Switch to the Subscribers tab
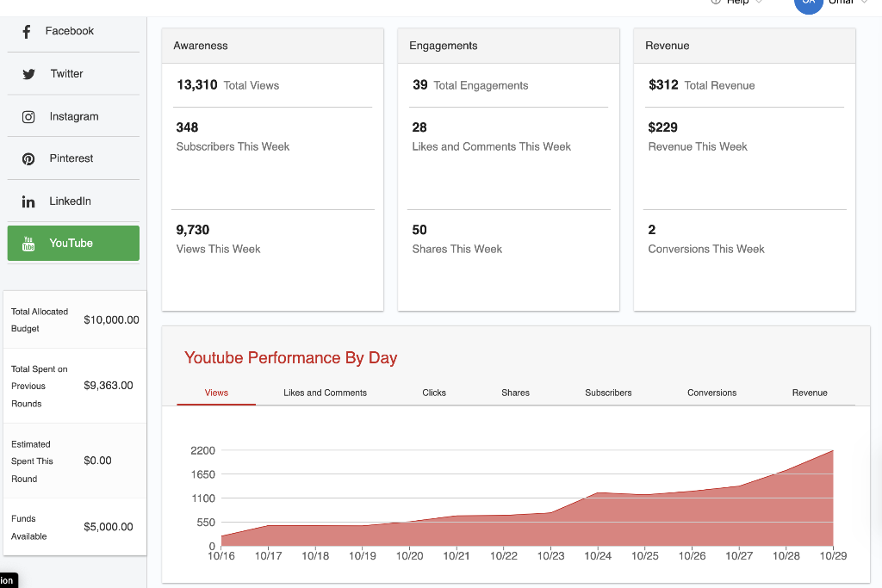The image size is (882, 588). [x=608, y=393]
